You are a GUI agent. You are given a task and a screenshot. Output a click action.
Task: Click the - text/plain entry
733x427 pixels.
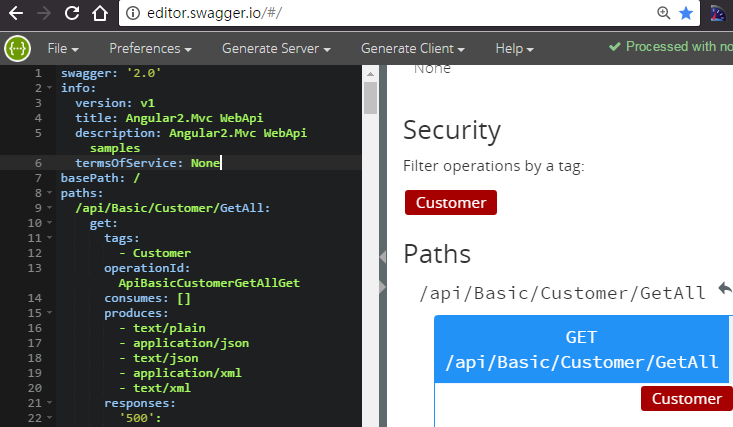[x=162, y=328]
